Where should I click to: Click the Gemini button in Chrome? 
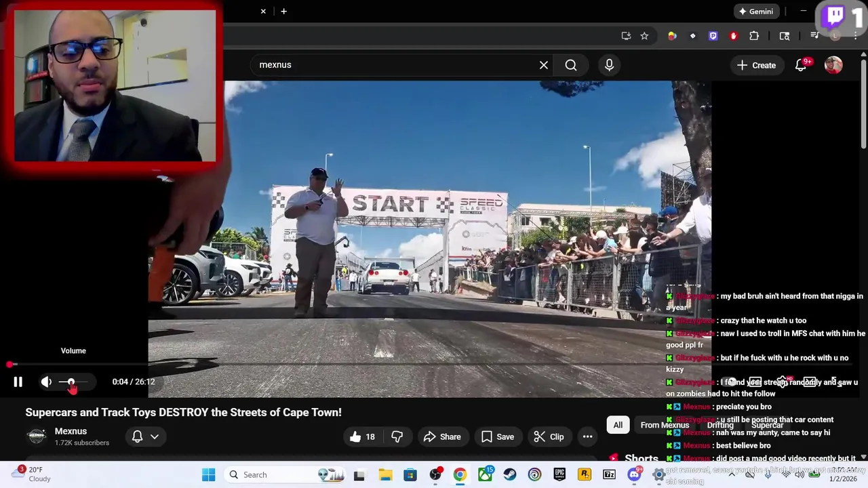pyautogui.click(x=756, y=12)
